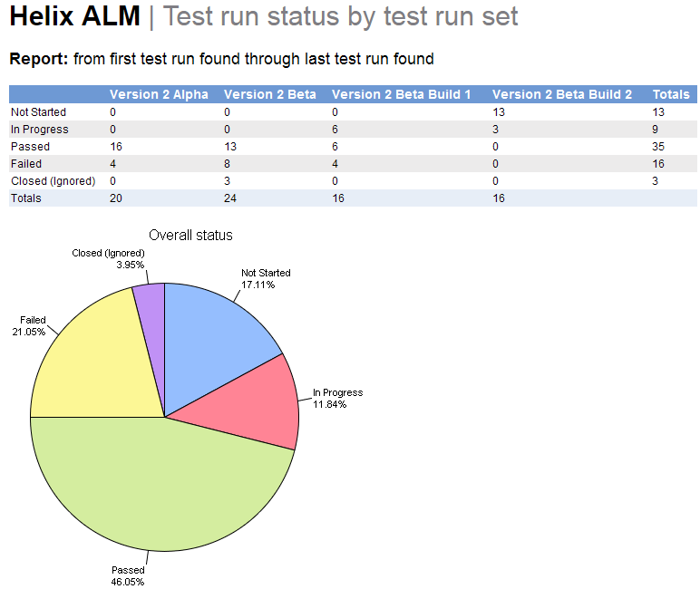Click the Helix ALM heading text
Image resolution: width=700 pixels, height=589 pixels.
(x=75, y=17)
